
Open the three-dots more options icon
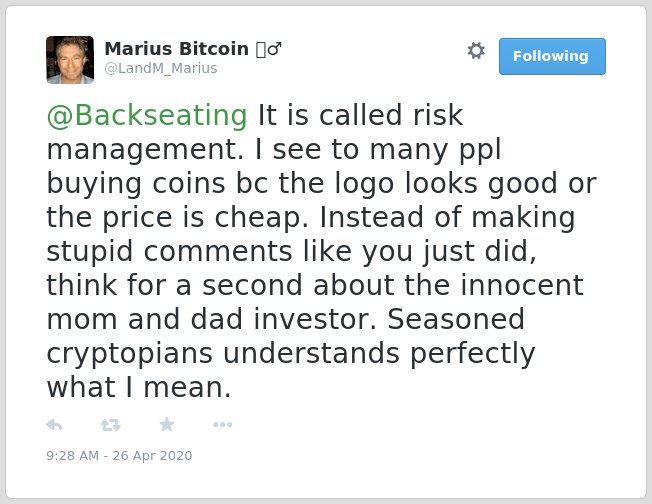(222, 425)
